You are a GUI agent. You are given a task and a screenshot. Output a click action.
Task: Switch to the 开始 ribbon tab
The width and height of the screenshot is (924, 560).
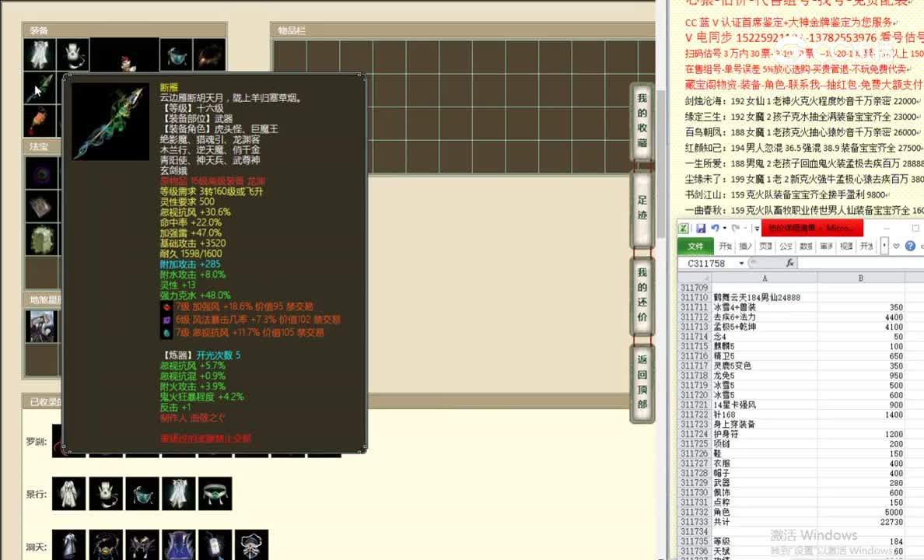click(726, 246)
